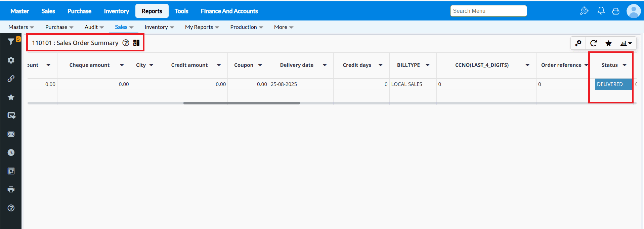Click the link chain sidebar icon
The height and width of the screenshot is (229, 644).
(11, 79)
